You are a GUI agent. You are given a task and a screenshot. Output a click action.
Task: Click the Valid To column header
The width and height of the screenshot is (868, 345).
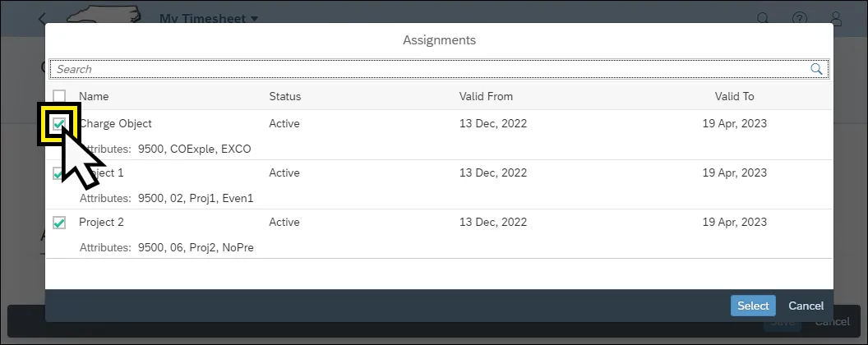[x=734, y=96]
